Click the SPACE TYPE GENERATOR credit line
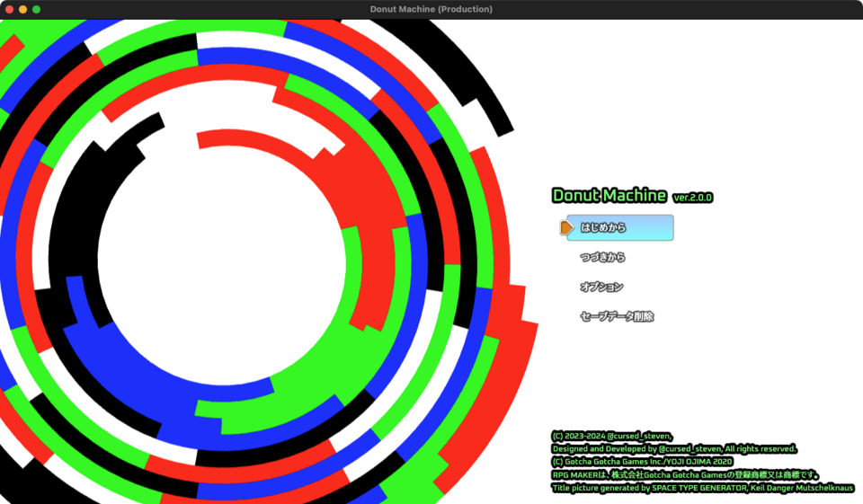863x504 pixels. [703, 488]
